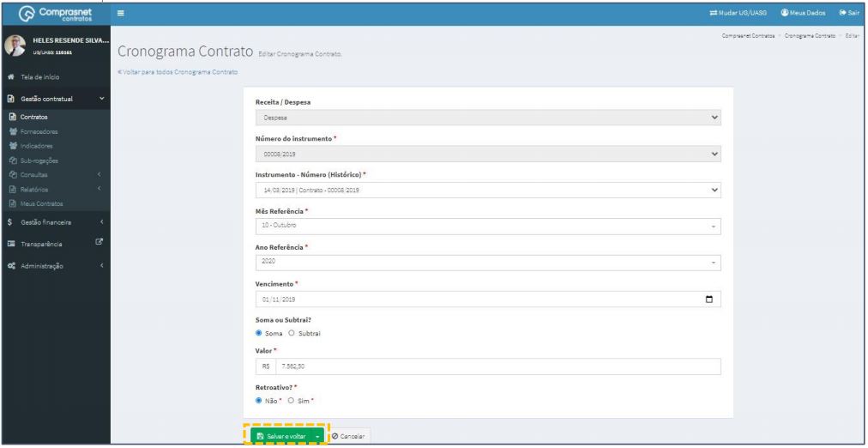Click the Contratos sidebar icon

click(x=13, y=118)
